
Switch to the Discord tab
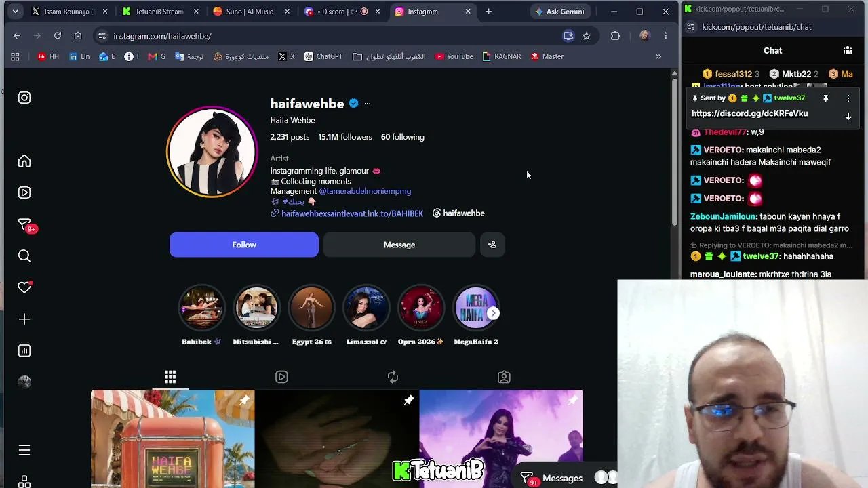342,12
